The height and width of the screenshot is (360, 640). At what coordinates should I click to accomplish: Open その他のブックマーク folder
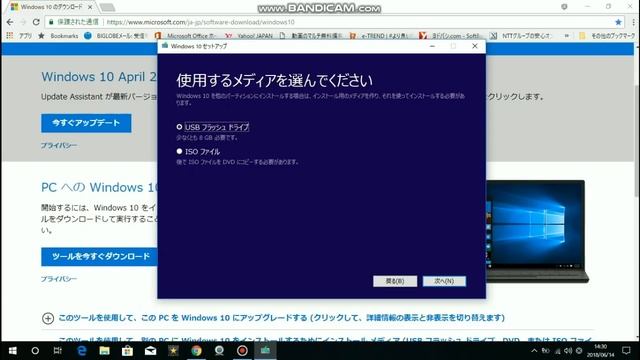coord(607,36)
